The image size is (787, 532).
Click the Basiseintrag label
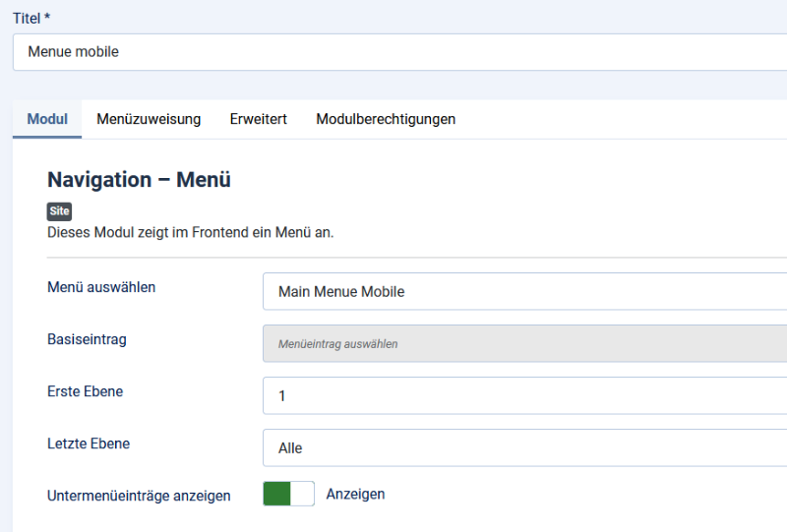[87, 339]
